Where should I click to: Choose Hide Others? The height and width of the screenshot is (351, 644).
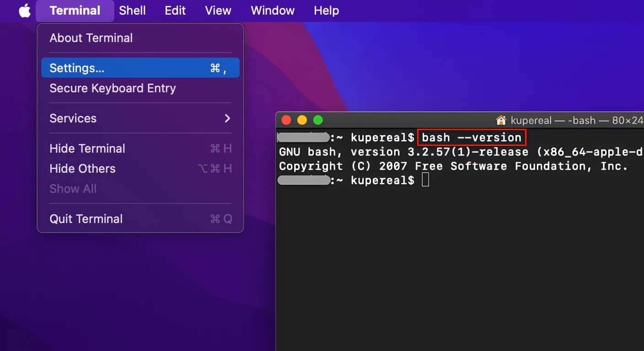pos(140,169)
